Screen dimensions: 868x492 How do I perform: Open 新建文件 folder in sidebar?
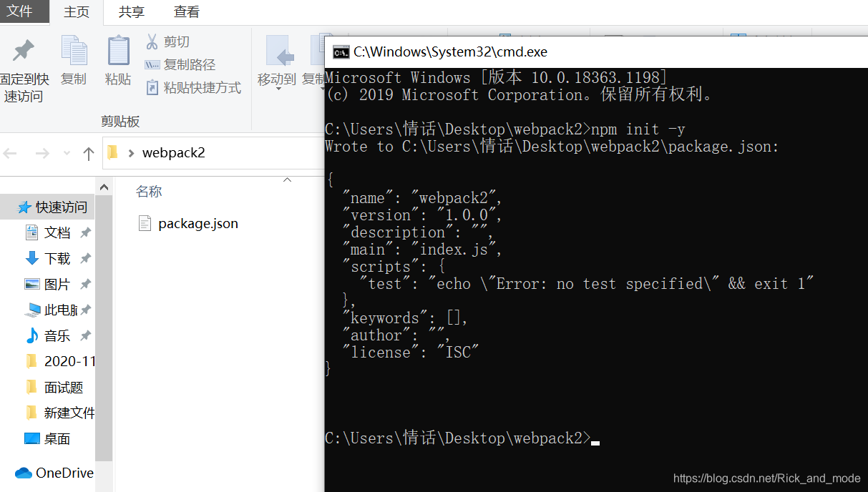click(60, 413)
